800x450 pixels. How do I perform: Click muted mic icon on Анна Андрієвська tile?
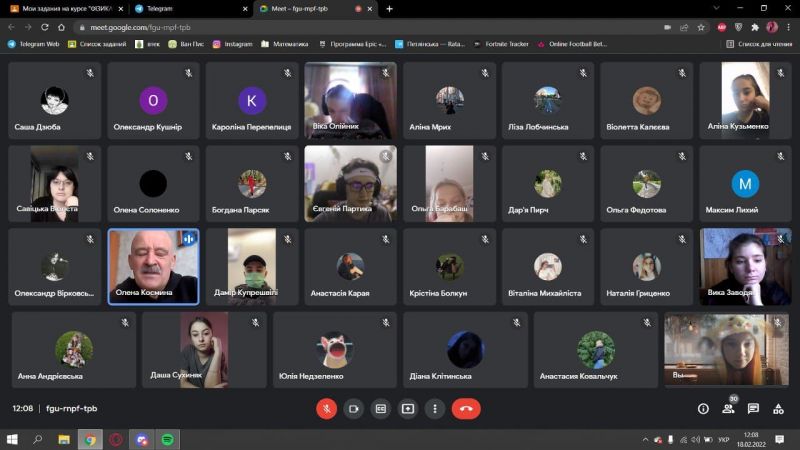(x=125, y=322)
